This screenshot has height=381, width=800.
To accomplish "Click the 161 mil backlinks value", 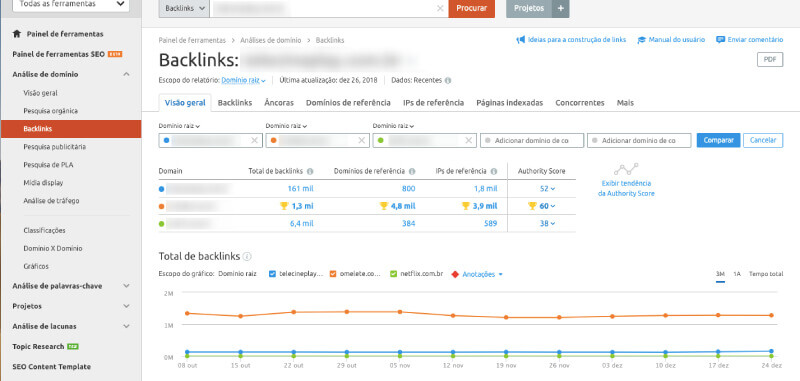I will tap(301, 189).
